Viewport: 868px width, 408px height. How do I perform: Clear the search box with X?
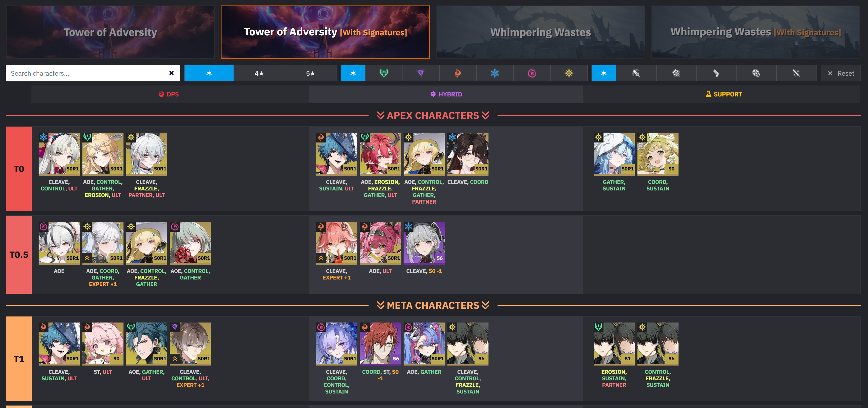click(171, 73)
